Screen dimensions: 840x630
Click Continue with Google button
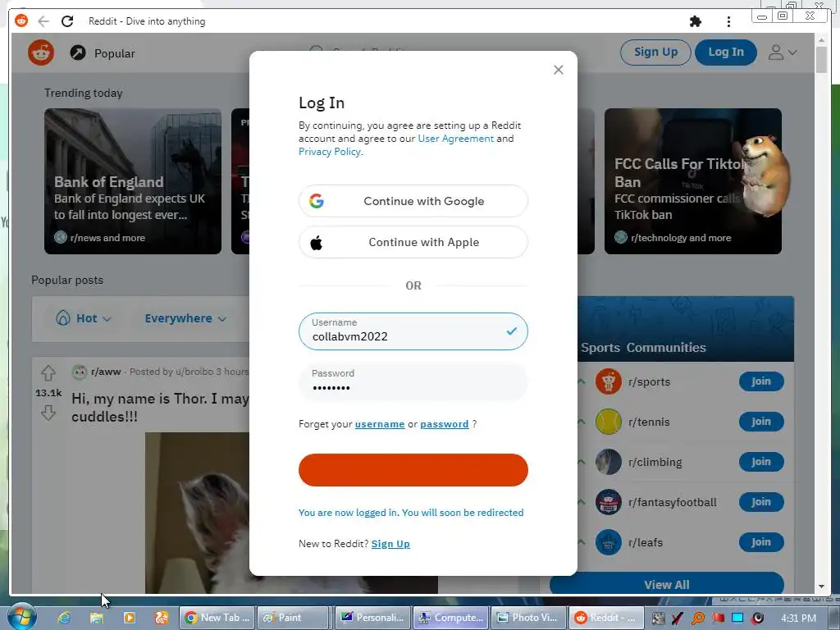[x=413, y=201]
